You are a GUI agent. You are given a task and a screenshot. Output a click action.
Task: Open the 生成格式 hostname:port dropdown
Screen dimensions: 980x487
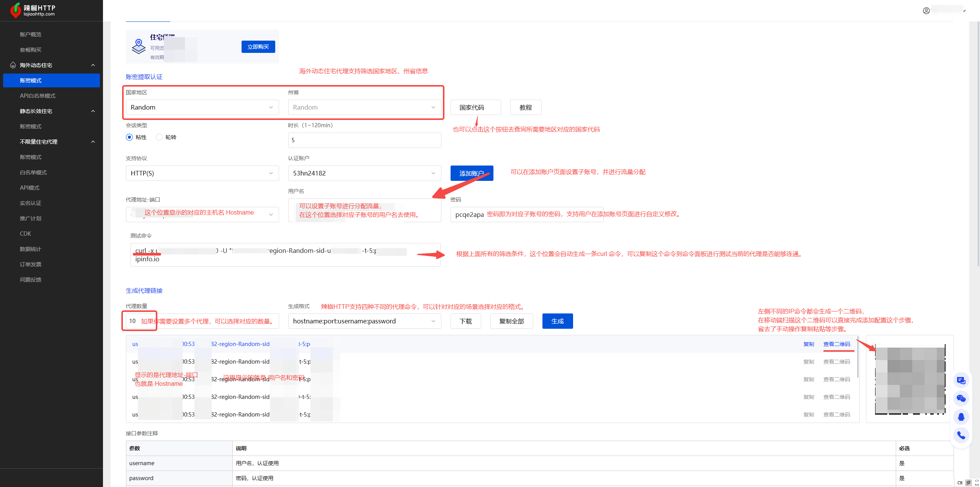364,321
